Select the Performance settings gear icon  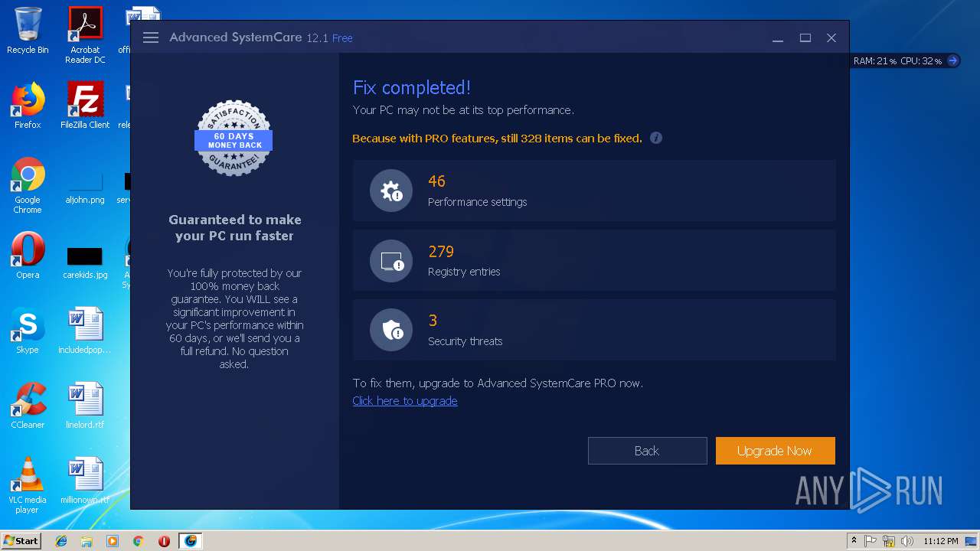(x=391, y=191)
